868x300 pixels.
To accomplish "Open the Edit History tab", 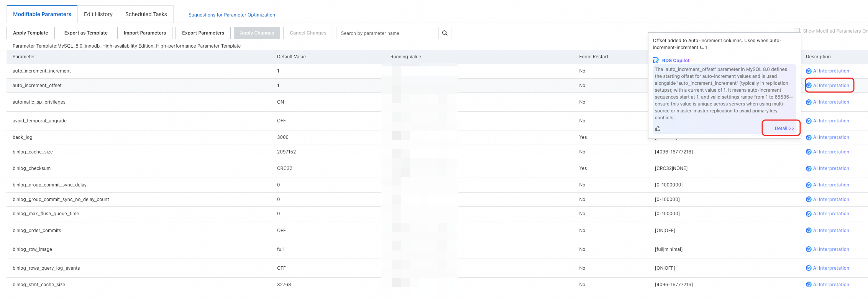I will tap(98, 14).
